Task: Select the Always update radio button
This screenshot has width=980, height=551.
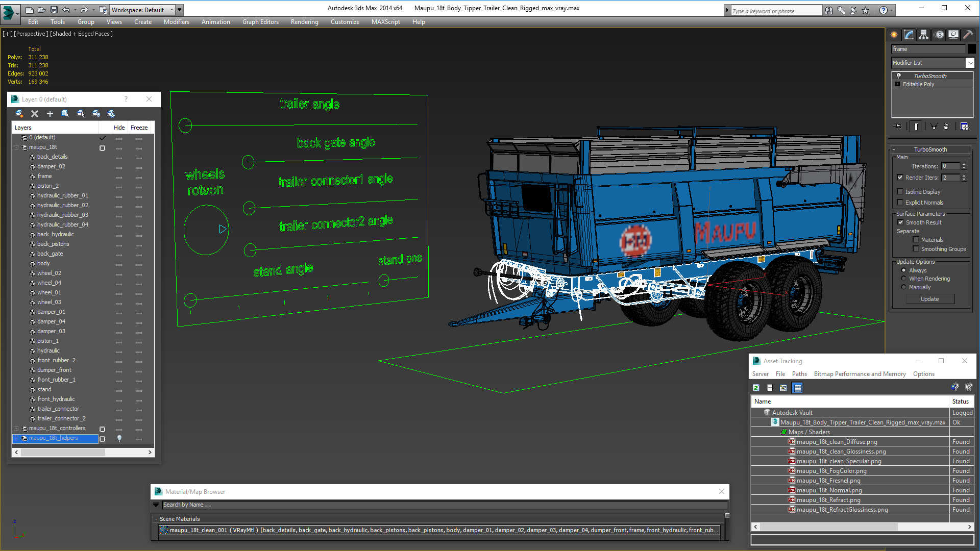Action: click(903, 270)
